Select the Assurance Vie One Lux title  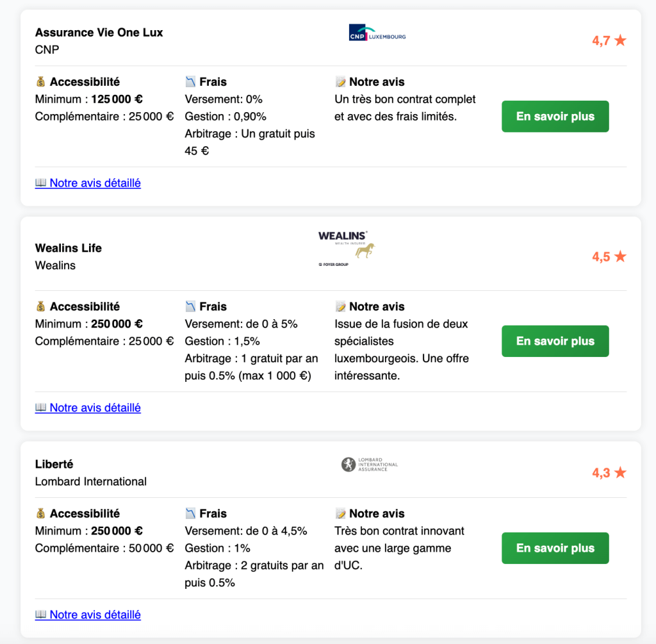tap(99, 33)
